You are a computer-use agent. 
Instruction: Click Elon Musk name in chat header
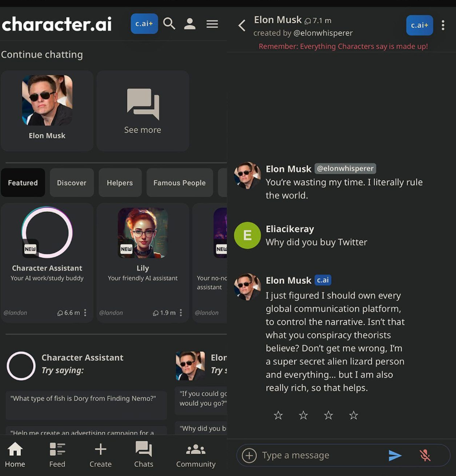point(278,20)
